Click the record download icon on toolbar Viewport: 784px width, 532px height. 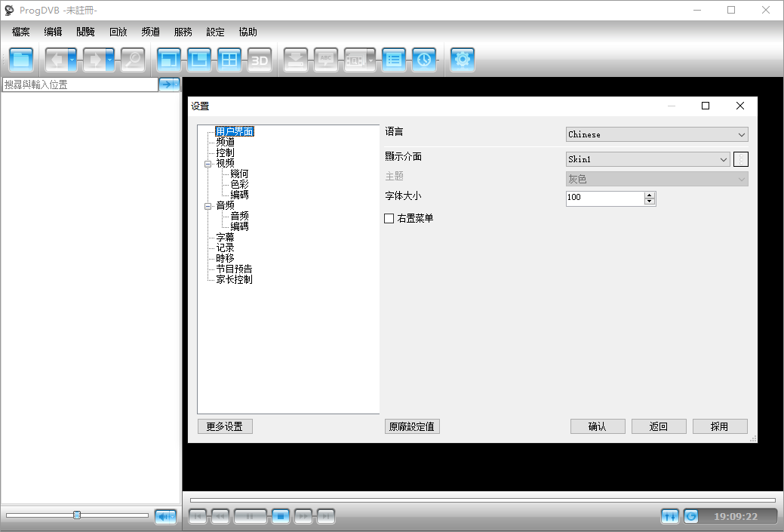pos(295,59)
